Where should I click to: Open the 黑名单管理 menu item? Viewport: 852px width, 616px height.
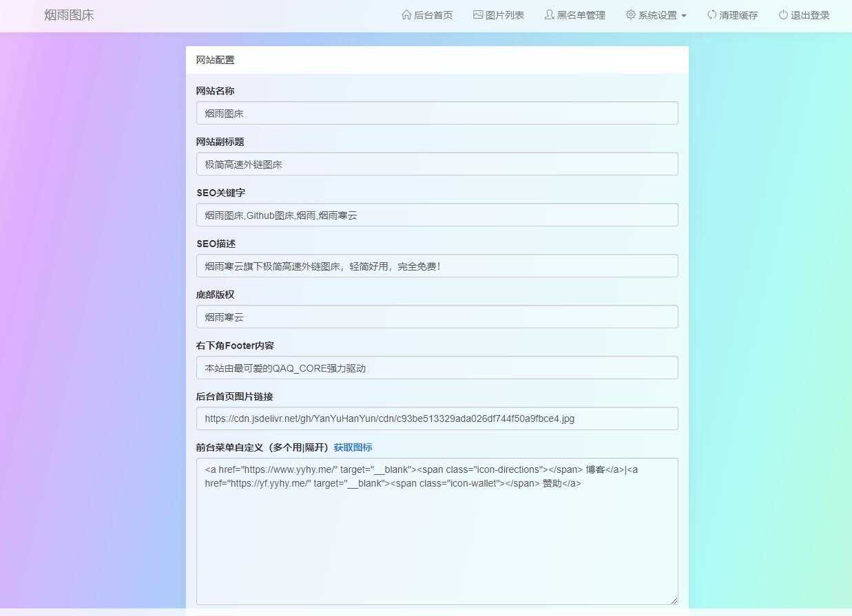(581, 15)
